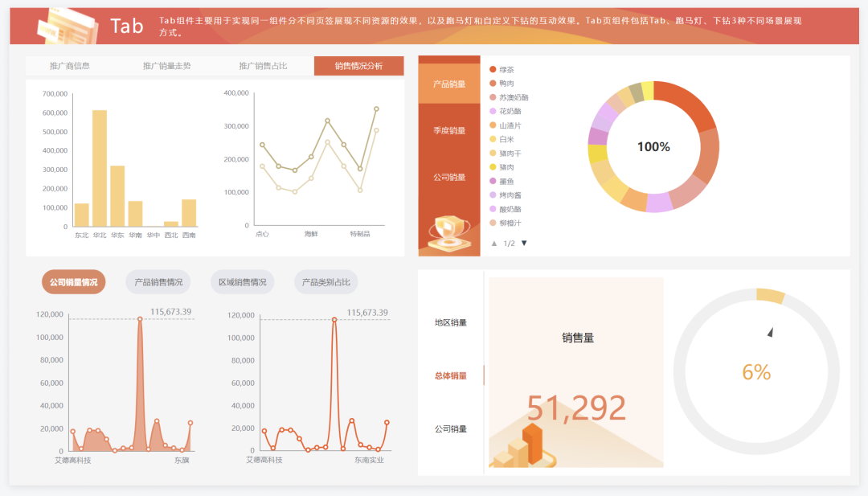Click the active 销售情况分析 tab

click(358, 66)
